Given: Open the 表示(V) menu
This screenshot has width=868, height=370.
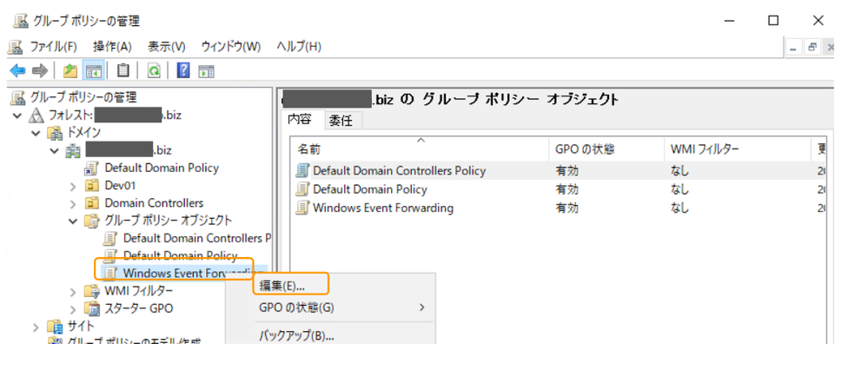Looking at the screenshot, I should (167, 46).
